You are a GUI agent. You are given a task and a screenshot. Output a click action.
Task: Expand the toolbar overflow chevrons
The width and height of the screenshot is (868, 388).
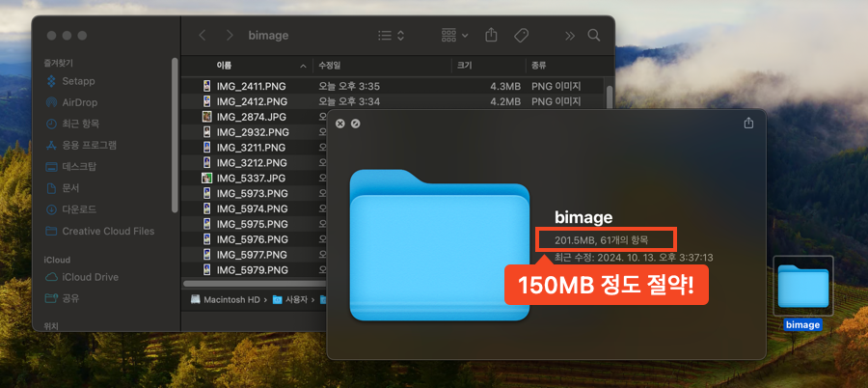570,36
